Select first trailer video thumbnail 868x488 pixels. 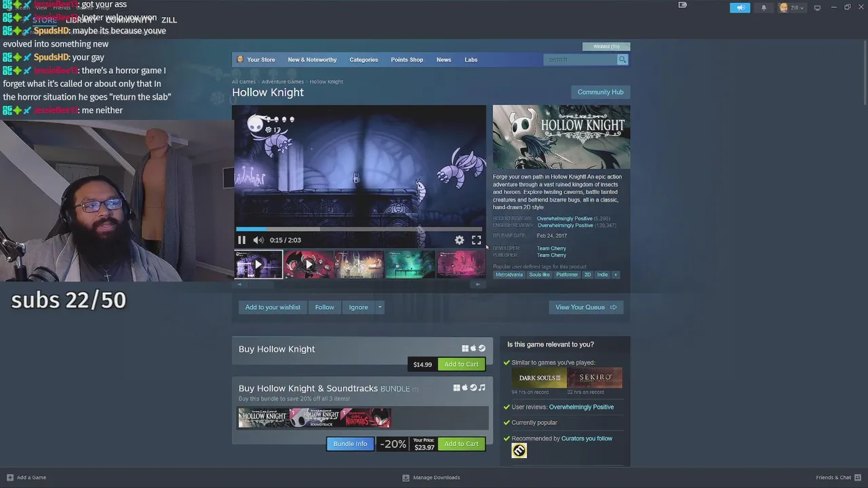tap(258, 264)
